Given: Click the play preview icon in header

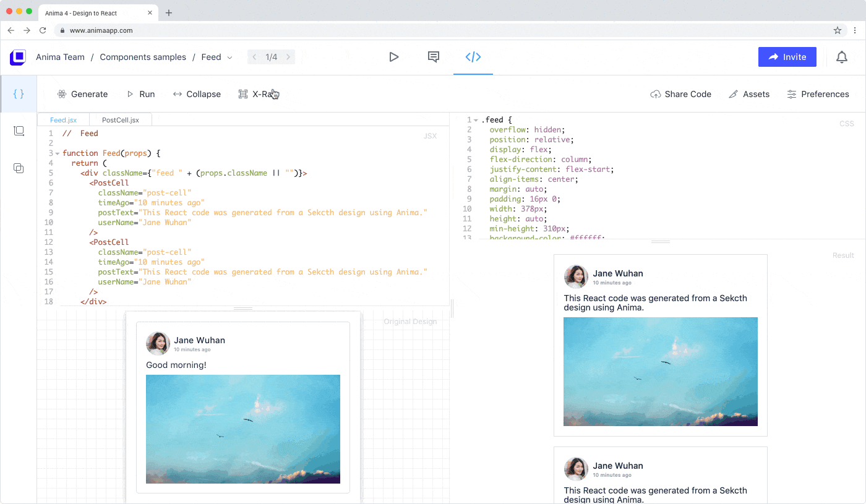Looking at the screenshot, I should (393, 57).
